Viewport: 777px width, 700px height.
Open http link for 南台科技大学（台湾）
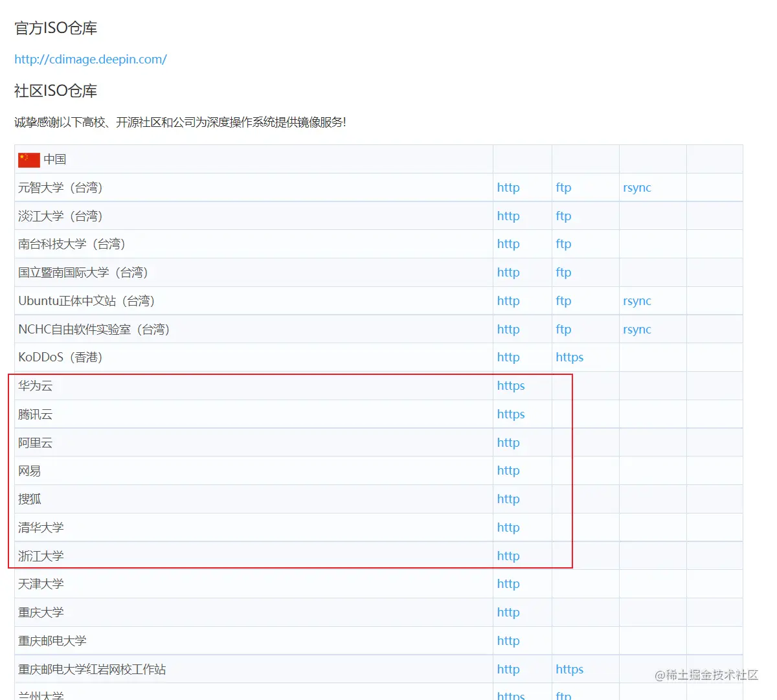tap(508, 244)
